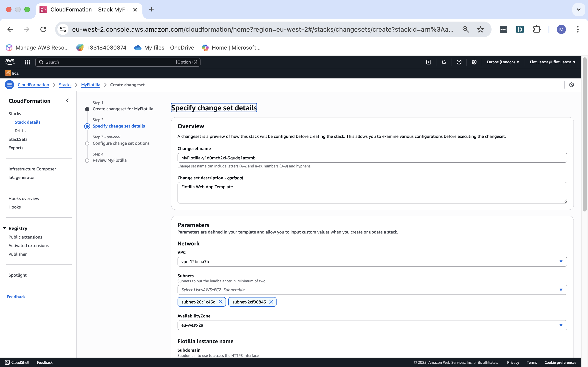Launch CloudShell from top navigation icon
Screen dimensions: 588x367
pyautogui.click(x=429, y=62)
